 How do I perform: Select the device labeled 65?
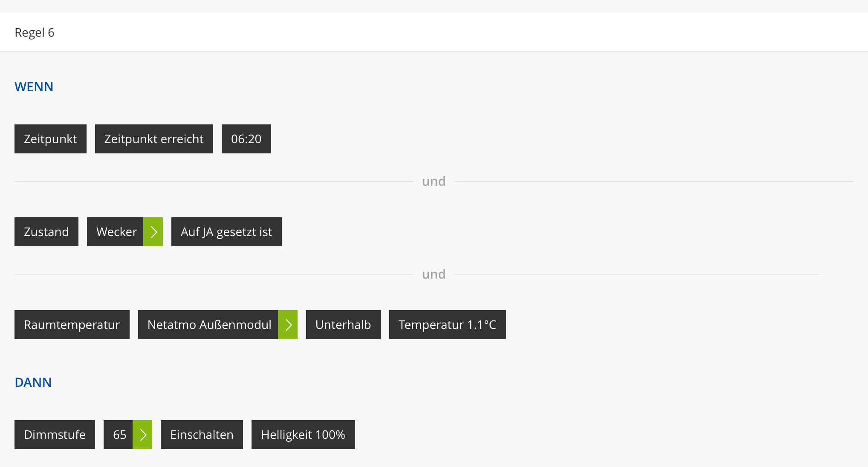pyautogui.click(x=119, y=435)
